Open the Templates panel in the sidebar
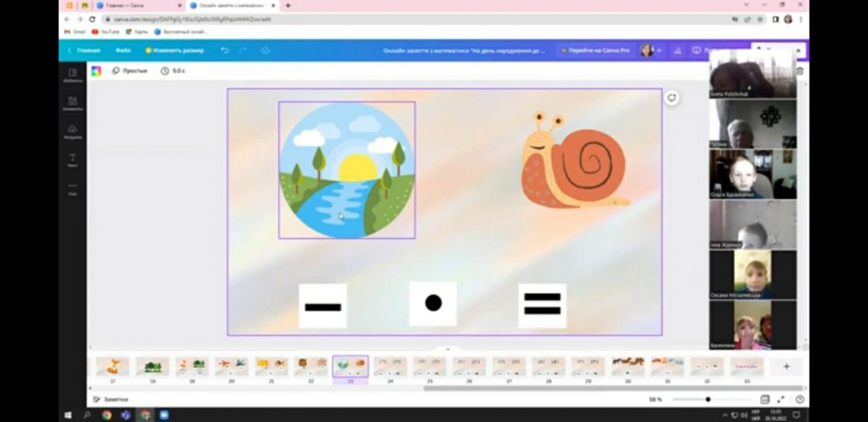The width and height of the screenshot is (868, 422). coord(73,75)
